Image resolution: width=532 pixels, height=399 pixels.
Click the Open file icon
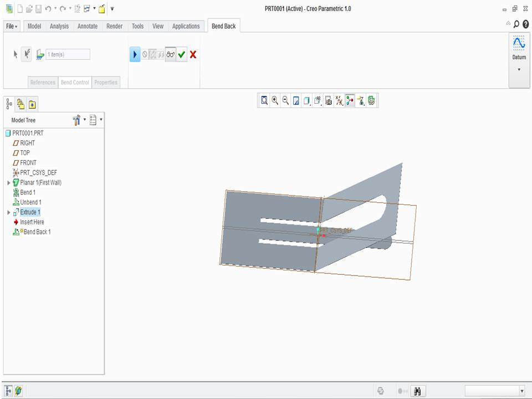(x=29, y=9)
